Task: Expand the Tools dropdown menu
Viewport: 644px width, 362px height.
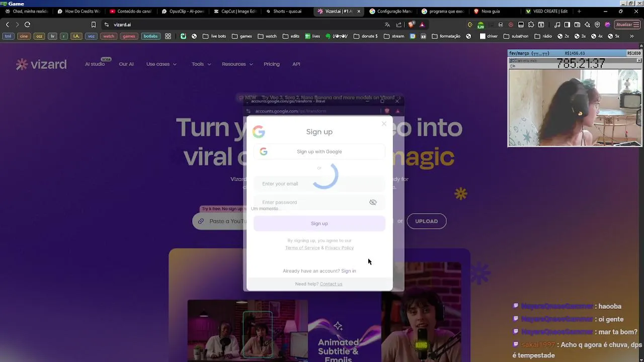Action: click(201, 64)
